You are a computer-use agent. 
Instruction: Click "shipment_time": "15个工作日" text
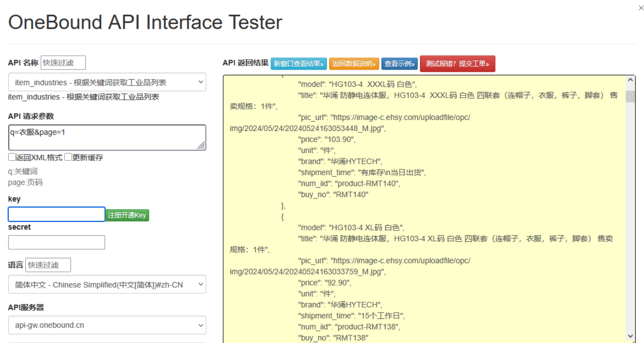pos(351,316)
